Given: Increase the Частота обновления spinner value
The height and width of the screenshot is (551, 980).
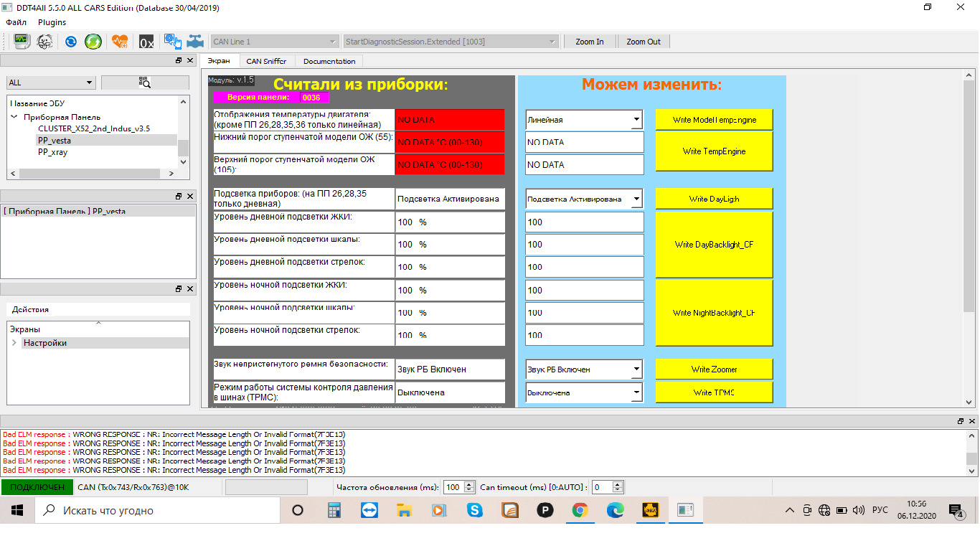Looking at the screenshot, I should (x=469, y=484).
